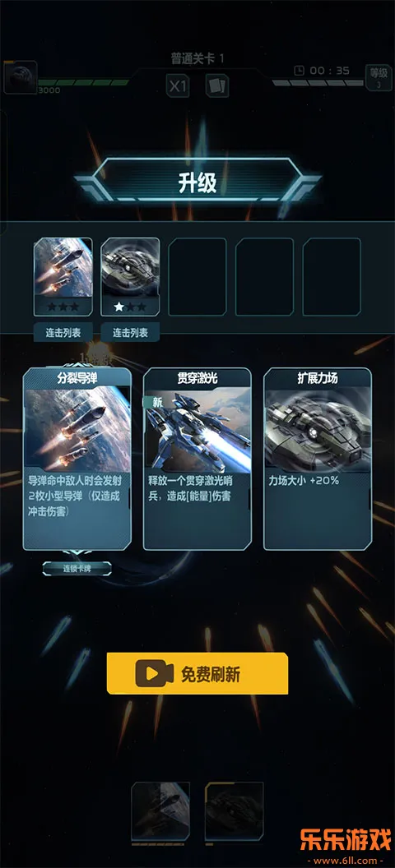The width and height of the screenshot is (395, 868).
Task: Open 连击列表 under the missile card
Action: 63,332
